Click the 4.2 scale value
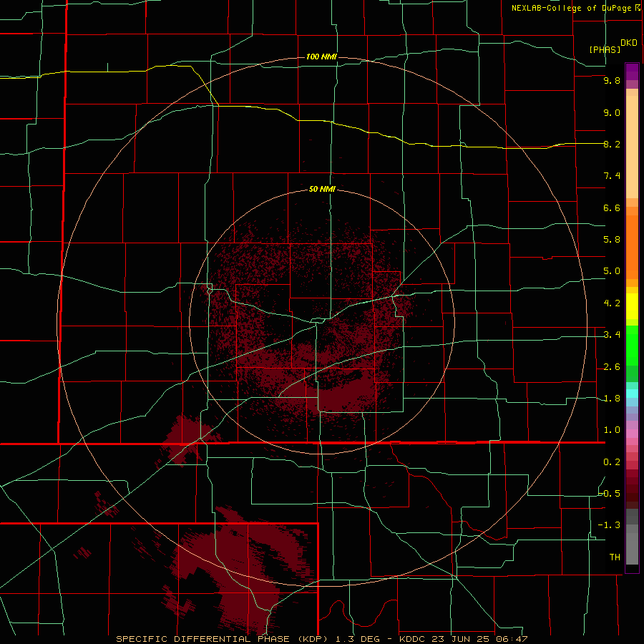 612,303
